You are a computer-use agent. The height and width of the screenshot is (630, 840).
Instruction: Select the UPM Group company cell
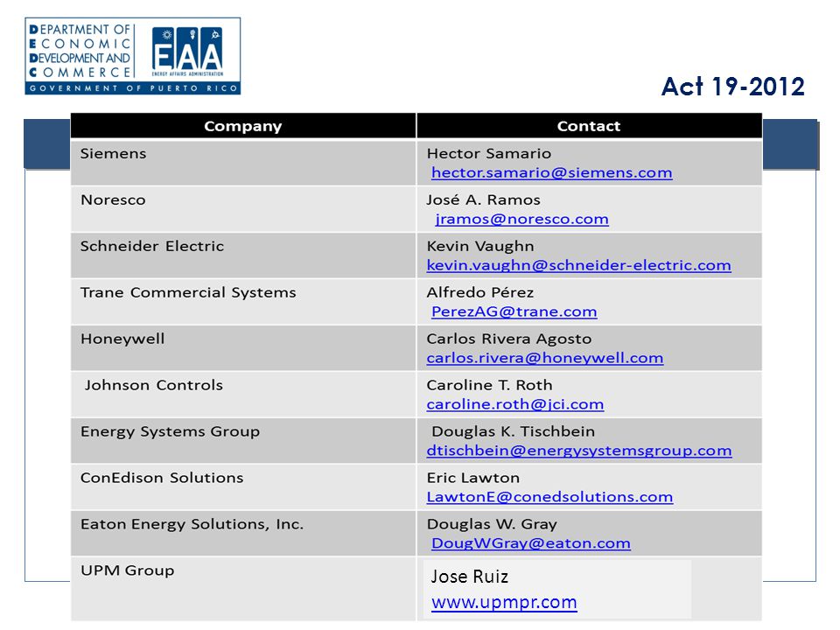243,589
